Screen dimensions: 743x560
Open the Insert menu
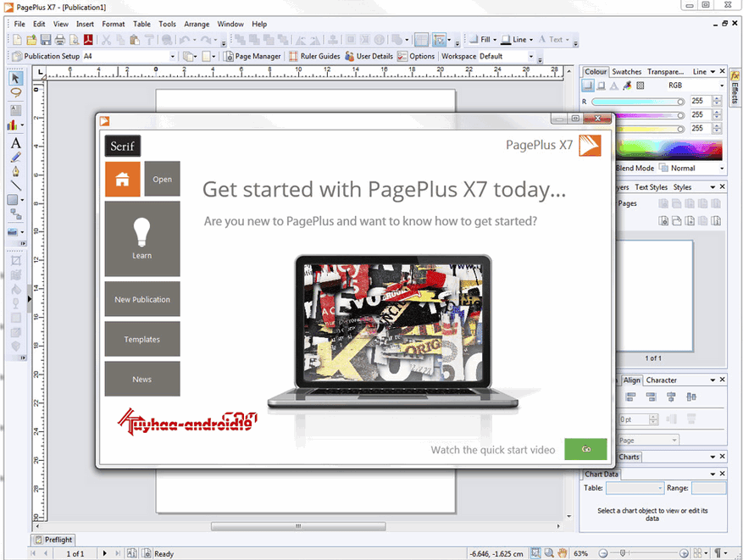point(85,25)
